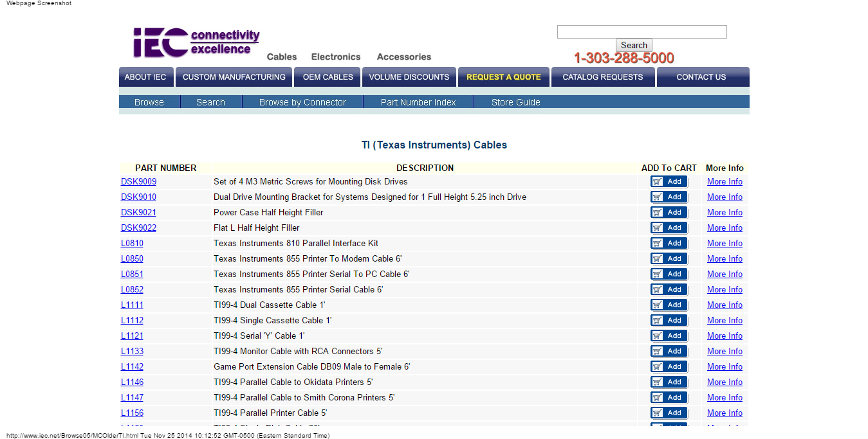Add L0852 Printer Serial Cable to cart
The width and height of the screenshot is (868, 439).
pos(669,289)
